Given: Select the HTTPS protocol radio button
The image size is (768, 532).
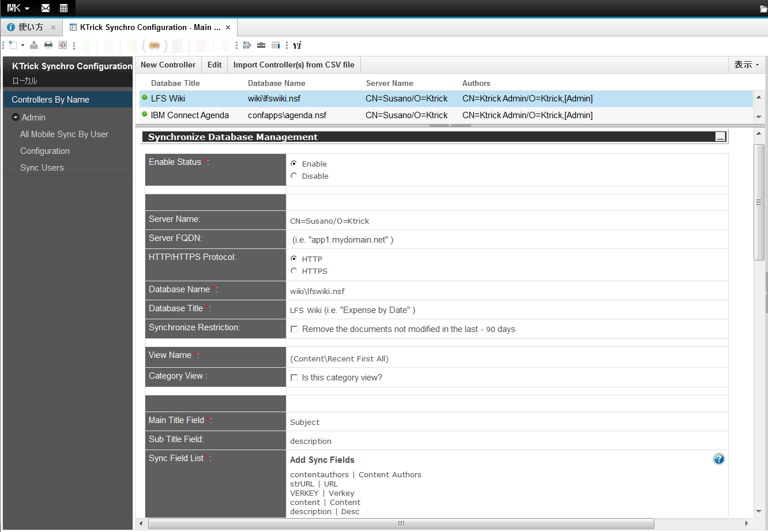Looking at the screenshot, I should [x=294, y=271].
